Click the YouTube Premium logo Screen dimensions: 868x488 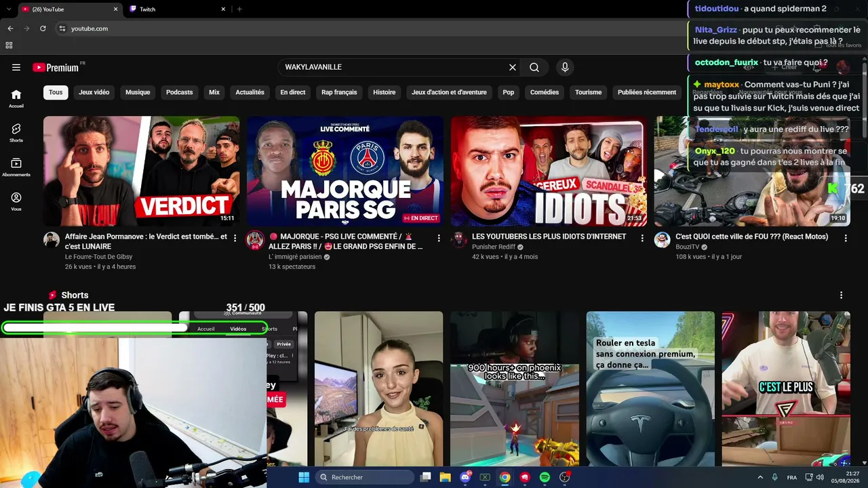[x=56, y=67]
